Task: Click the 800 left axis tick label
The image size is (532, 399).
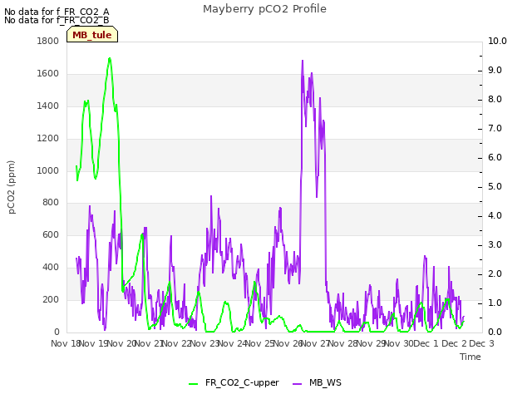Action: tap(51, 203)
